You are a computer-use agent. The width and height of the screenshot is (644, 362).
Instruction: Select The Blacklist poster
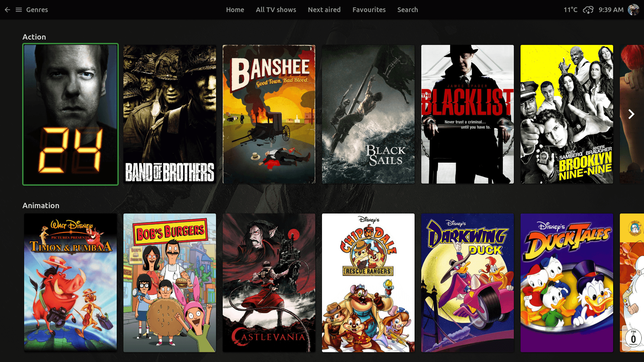tap(468, 114)
